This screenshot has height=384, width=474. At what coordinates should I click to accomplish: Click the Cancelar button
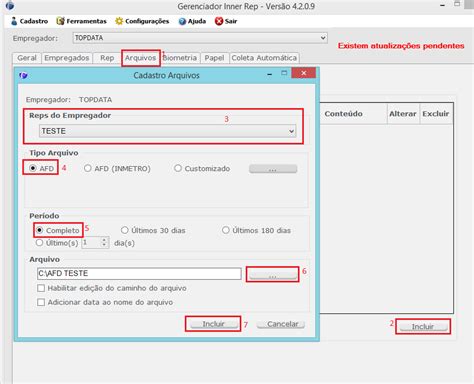coord(281,324)
